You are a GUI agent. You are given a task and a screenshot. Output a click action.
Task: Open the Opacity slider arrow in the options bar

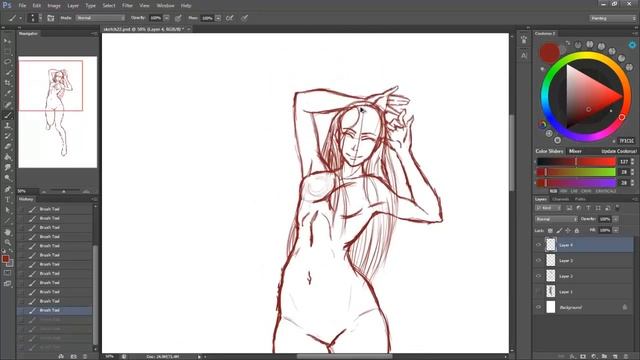pos(167,18)
